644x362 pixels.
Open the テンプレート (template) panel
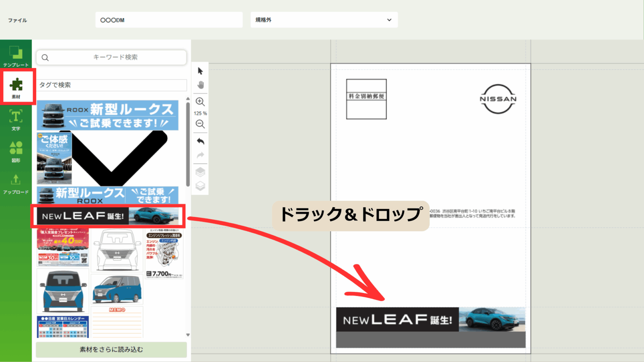16,56
